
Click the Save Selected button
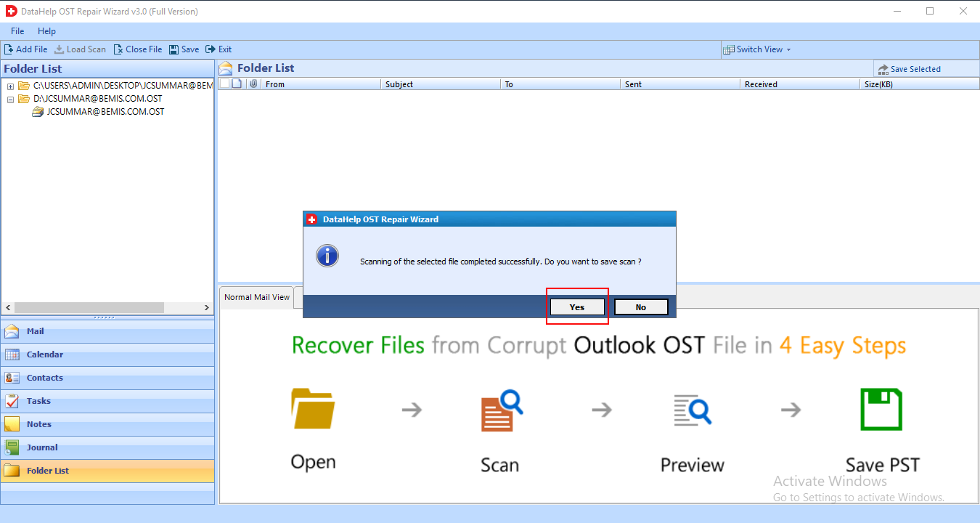click(909, 69)
